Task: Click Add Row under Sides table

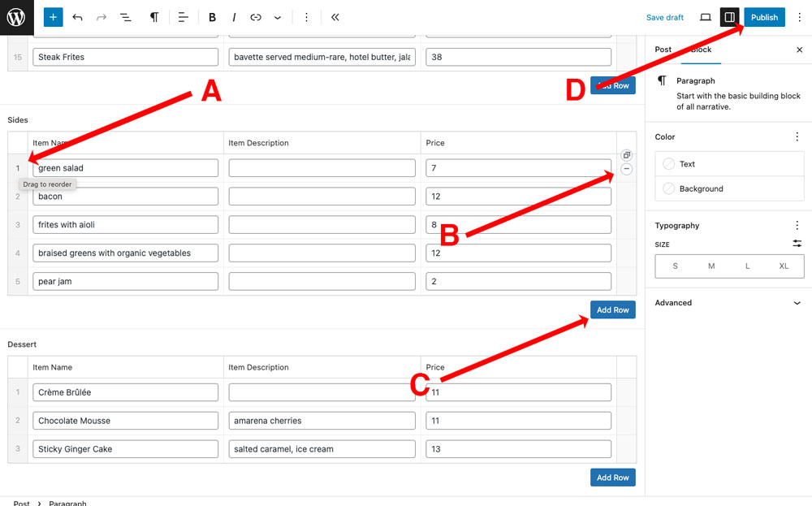Action: coord(612,309)
